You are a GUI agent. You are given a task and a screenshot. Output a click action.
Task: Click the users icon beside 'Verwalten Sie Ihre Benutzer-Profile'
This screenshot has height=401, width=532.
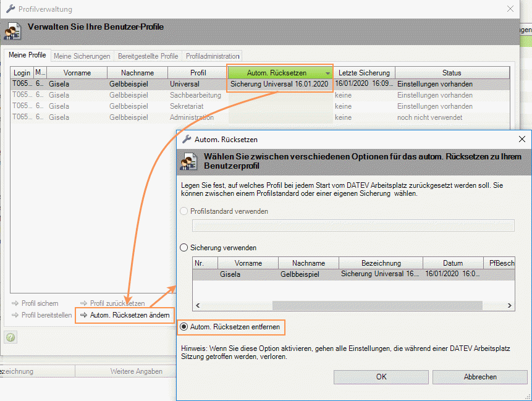(x=12, y=32)
